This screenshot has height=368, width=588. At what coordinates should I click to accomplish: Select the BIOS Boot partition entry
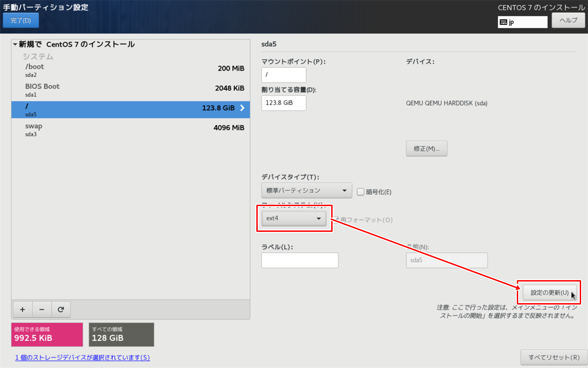pos(92,90)
